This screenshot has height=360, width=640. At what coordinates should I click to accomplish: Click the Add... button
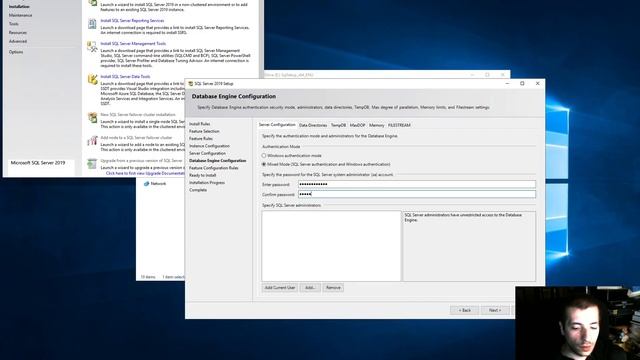310,288
